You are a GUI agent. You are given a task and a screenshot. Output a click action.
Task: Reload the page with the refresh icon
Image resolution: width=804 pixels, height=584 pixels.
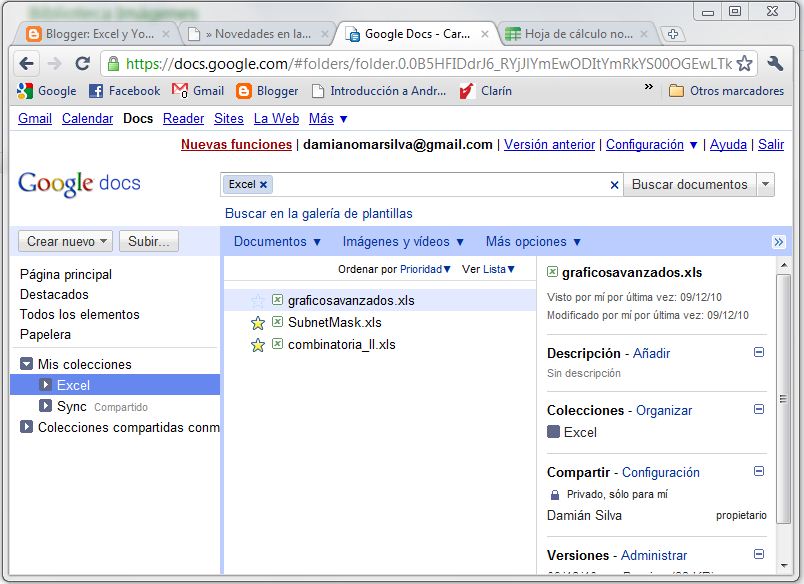pyautogui.click(x=83, y=64)
